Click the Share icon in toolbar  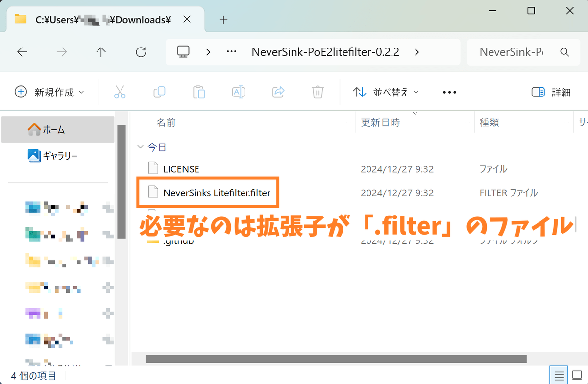pyautogui.click(x=278, y=92)
